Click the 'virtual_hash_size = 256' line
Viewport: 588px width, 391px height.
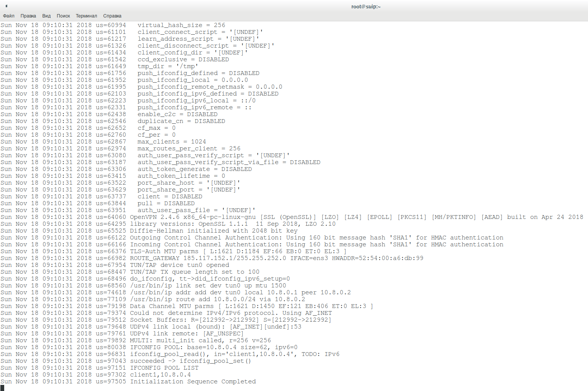click(x=181, y=25)
